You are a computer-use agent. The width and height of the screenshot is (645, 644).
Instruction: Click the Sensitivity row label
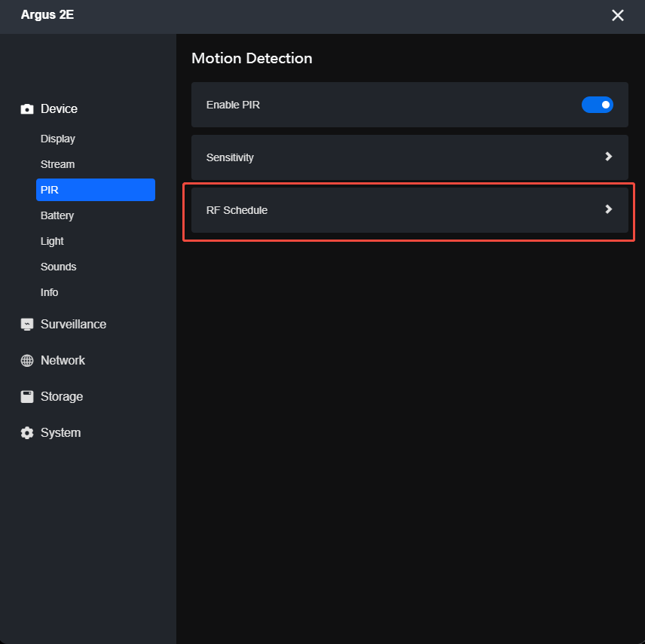click(230, 158)
